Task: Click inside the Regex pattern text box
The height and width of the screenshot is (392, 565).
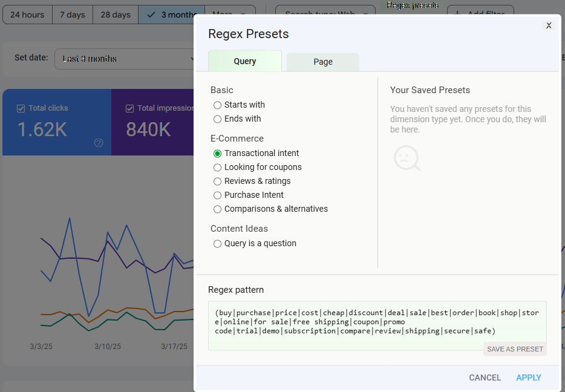Action: [x=377, y=325]
